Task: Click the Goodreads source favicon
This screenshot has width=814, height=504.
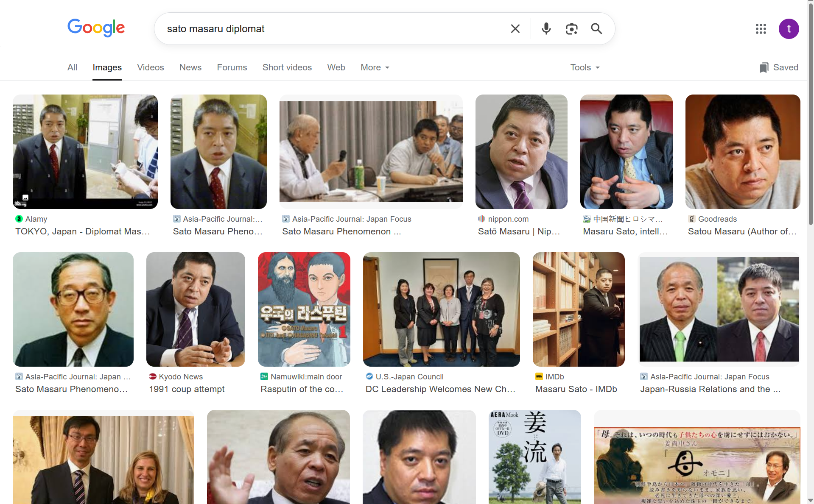Action: 692,219
